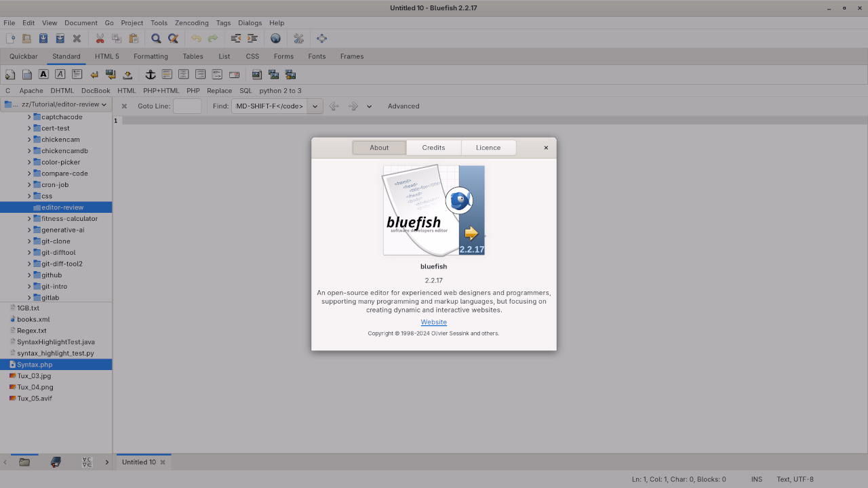Click the PHP+HTML snippet button
This screenshot has height=488, width=868.
[161, 91]
